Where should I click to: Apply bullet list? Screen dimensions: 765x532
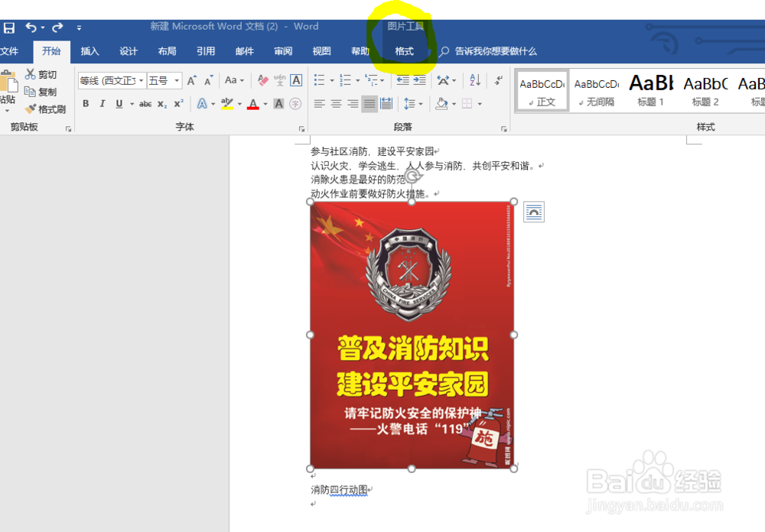[320, 80]
